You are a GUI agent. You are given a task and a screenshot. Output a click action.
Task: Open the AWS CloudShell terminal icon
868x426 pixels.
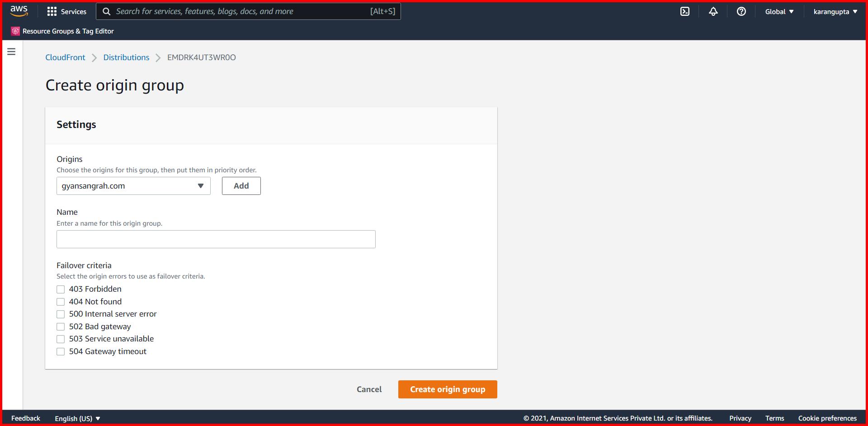[685, 11]
